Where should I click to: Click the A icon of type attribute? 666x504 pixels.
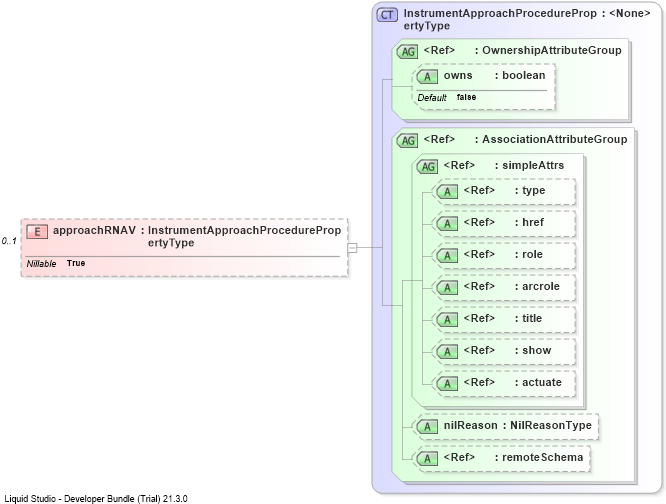click(447, 192)
